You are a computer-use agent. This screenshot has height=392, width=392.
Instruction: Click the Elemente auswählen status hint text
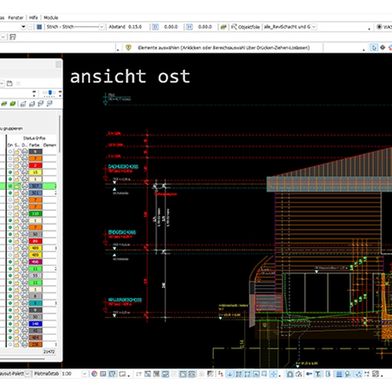click(x=224, y=48)
